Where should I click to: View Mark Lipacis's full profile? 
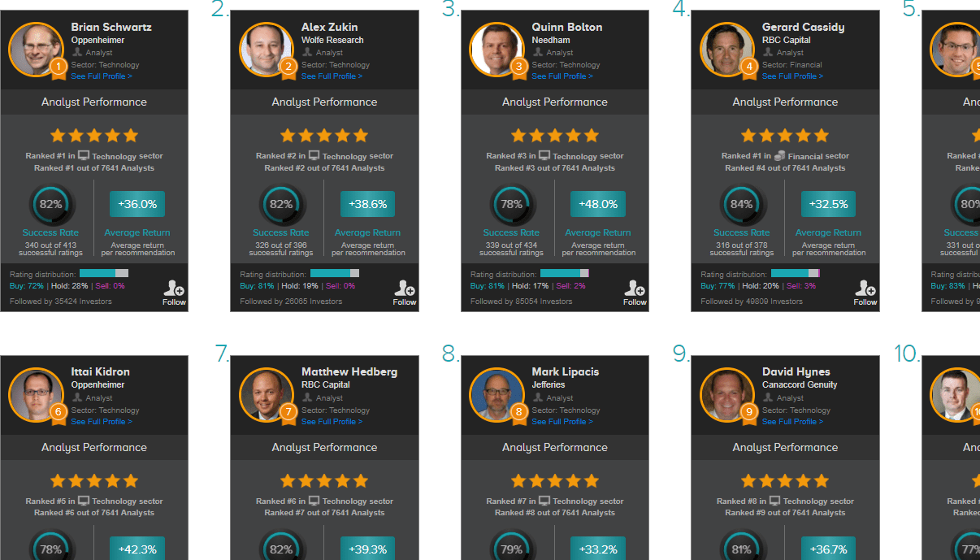pos(562,422)
